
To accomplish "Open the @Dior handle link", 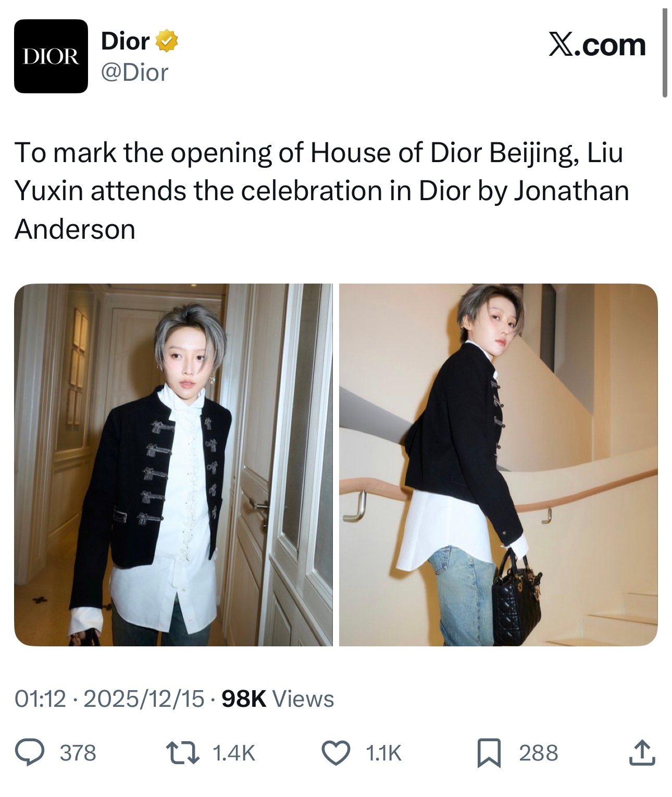I will 134,72.
